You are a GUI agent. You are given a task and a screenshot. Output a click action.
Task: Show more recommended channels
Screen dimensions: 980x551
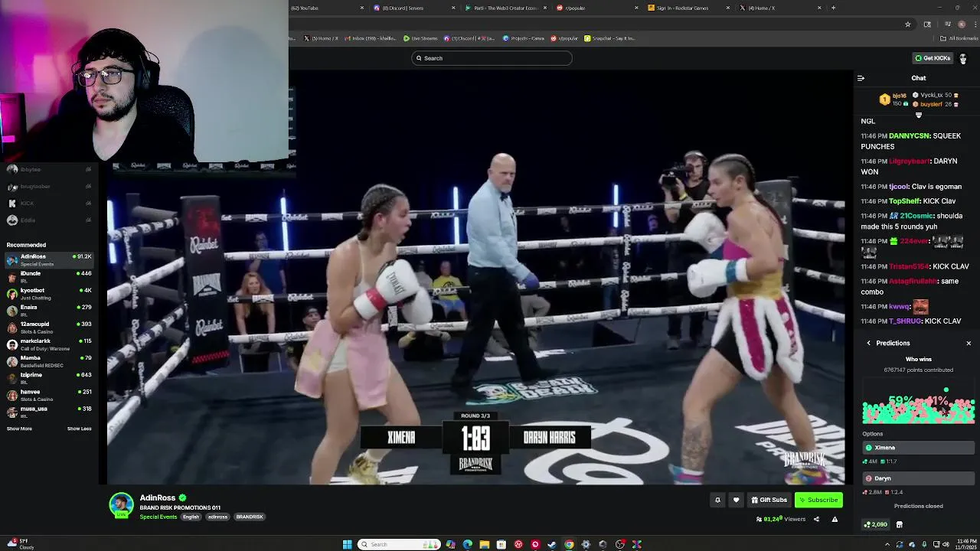tap(19, 429)
